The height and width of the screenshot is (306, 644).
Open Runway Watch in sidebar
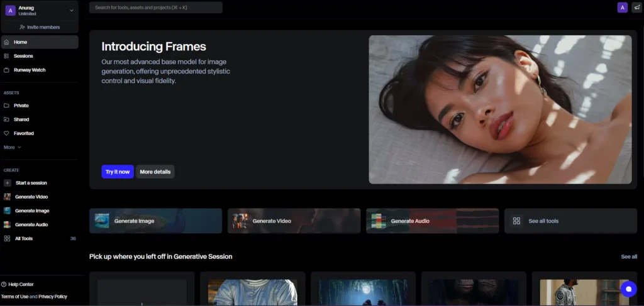pos(29,70)
